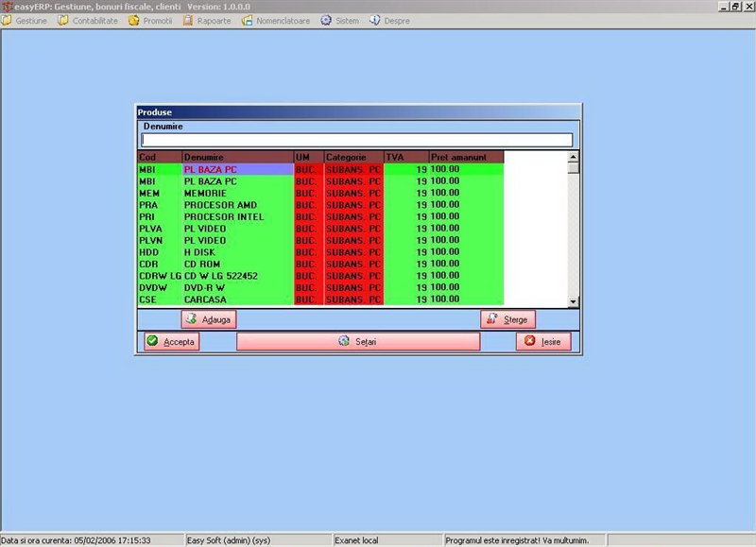The image size is (756, 547).
Task: Click the Rapoarte report icon
Action: [x=189, y=19]
